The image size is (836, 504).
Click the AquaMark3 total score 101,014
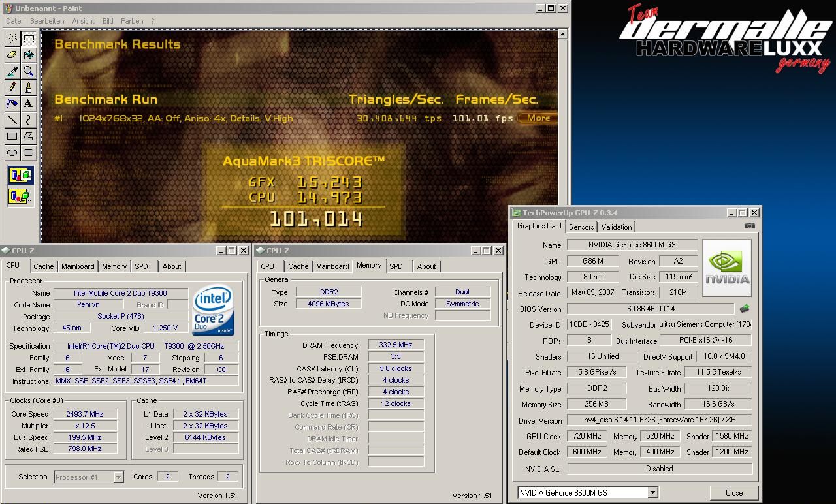pos(316,218)
